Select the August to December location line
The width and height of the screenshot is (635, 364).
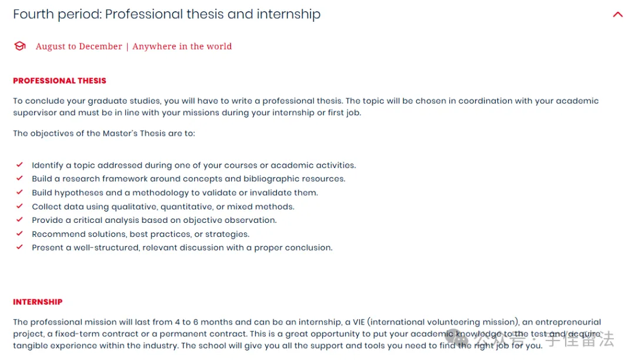tap(133, 46)
